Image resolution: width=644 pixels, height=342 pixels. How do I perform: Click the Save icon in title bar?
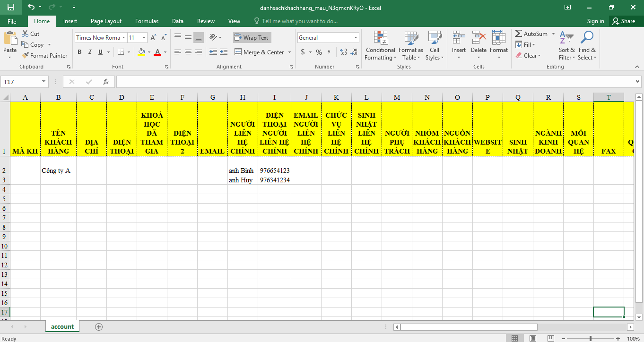click(10, 7)
